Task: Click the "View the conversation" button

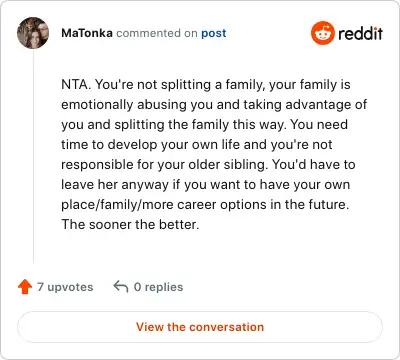Action: (x=200, y=327)
